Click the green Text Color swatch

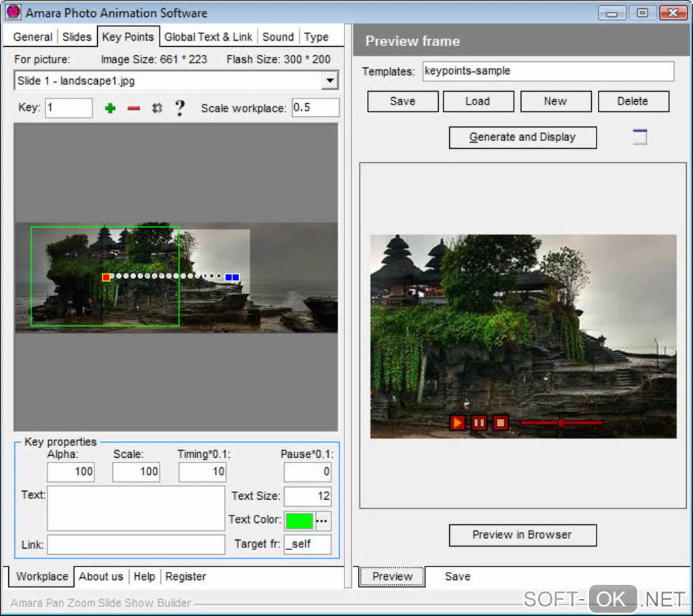pyautogui.click(x=299, y=520)
